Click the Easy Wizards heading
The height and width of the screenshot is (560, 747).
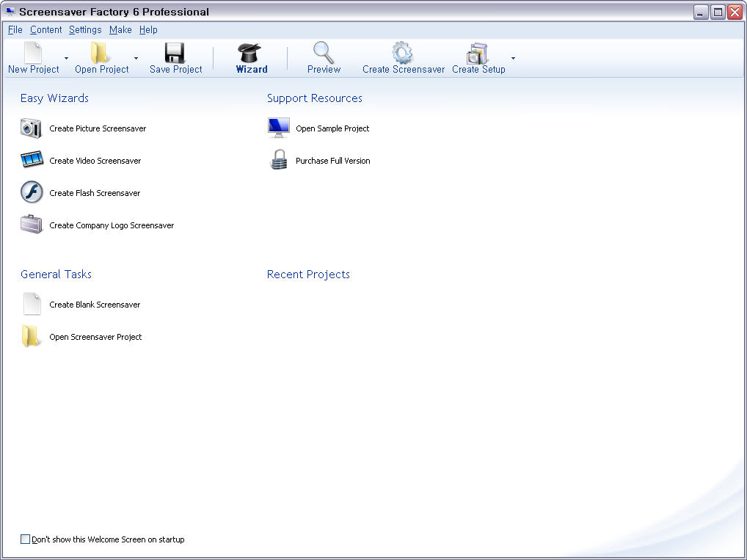(54, 98)
